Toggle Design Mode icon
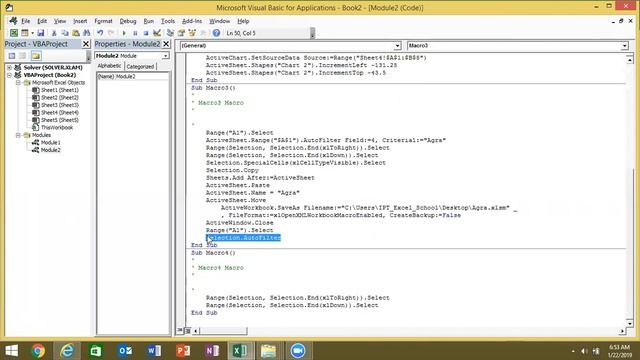640x360 pixels. pyautogui.click(x=157, y=33)
